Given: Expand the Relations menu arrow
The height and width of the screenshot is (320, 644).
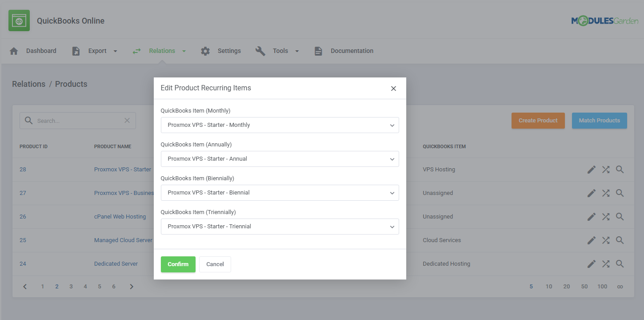Looking at the screenshot, I should [x=184, y=51].
